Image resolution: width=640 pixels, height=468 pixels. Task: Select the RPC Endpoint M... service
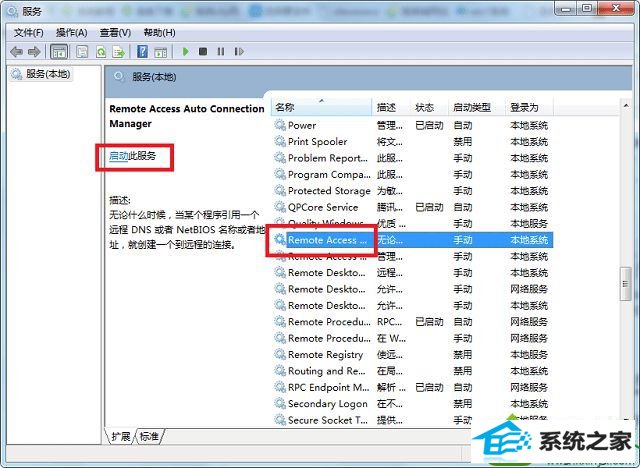[412, 387]
